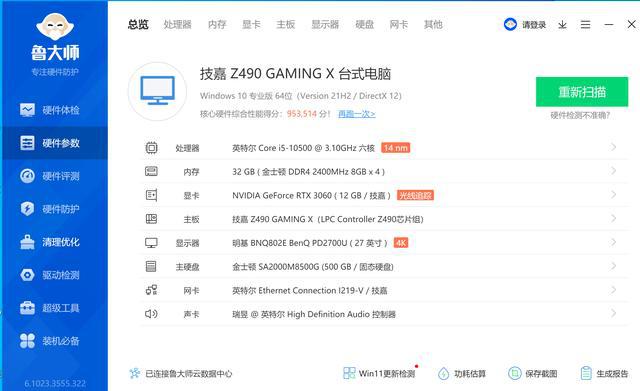Viewport: 640px width, 391px height.
Task: Expand the 主硬盘 row chevron
Action: pyautogui.click(x=613, y=266)
